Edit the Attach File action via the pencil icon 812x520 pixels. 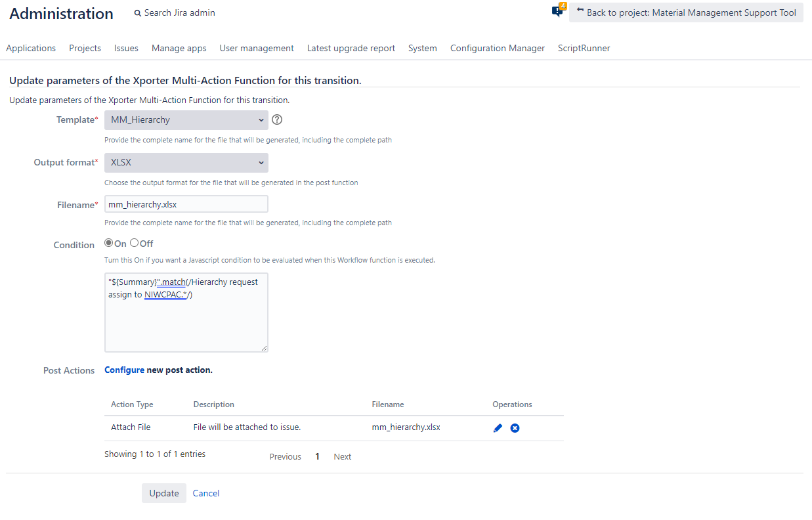click(497, 427)
